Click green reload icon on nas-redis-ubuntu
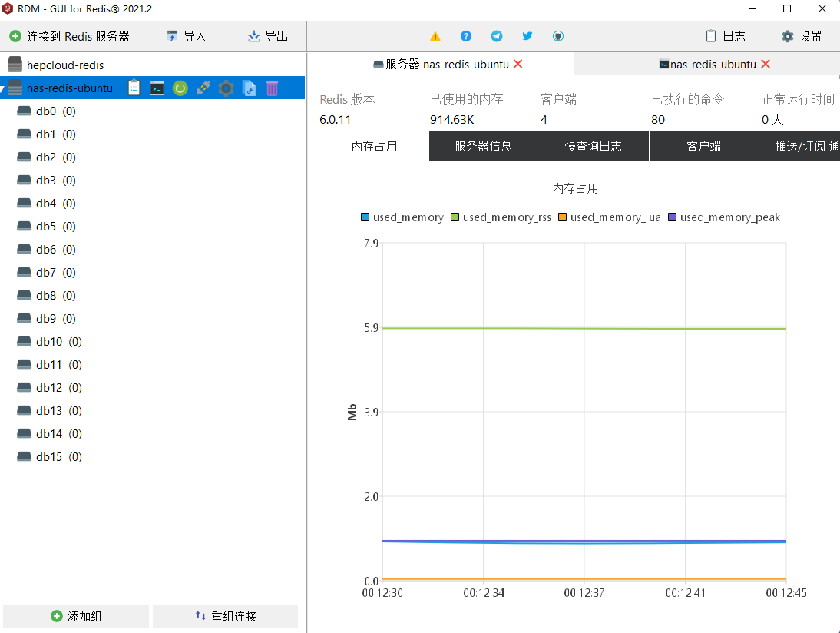840x633 pixels. [180, 88]
